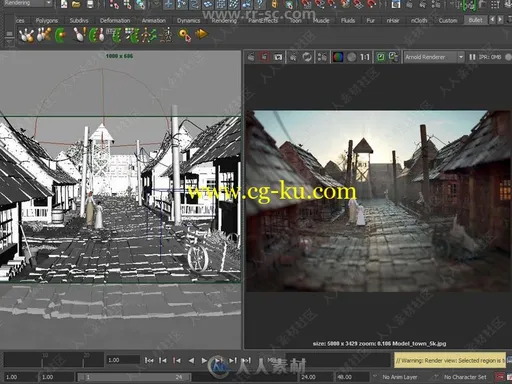512x384 pixels.
Task: Select by component type mode icon
Action: 140,4
